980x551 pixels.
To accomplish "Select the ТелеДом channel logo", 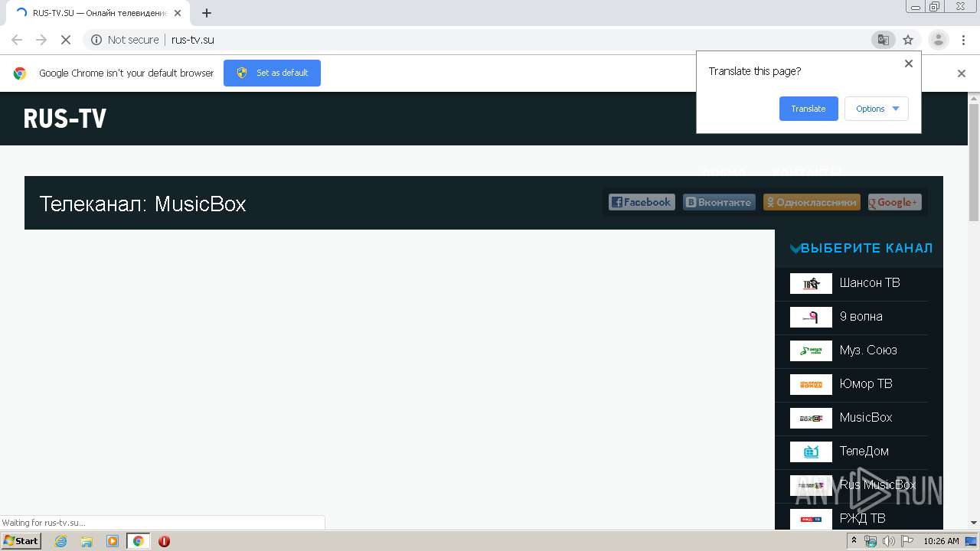I will 811,452.
